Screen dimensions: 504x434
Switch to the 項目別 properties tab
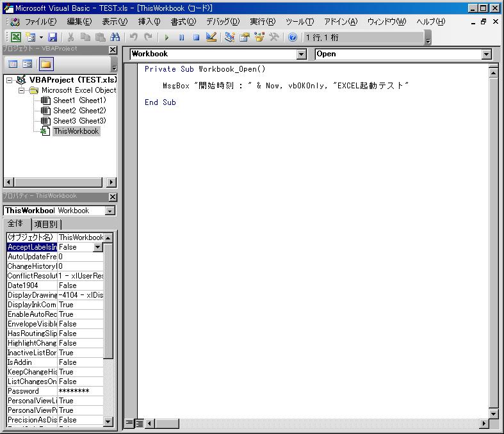point(46,224)
